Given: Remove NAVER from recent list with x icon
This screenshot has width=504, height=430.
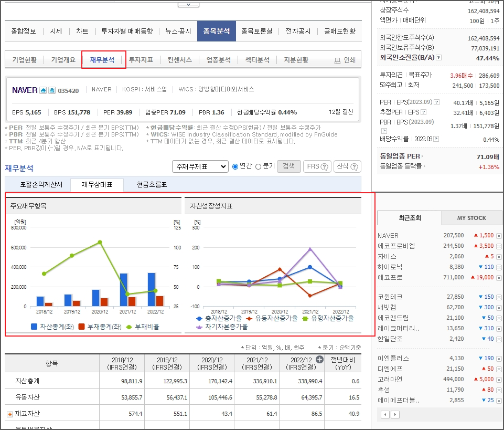Looking at the screenshot, I should (x=499, y=236).
